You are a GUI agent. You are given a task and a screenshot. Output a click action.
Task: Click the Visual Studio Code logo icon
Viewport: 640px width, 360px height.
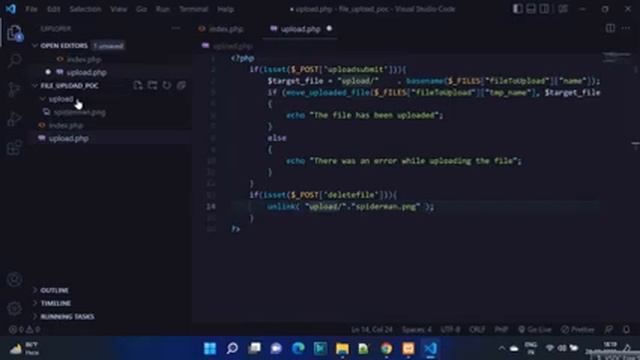11,9
